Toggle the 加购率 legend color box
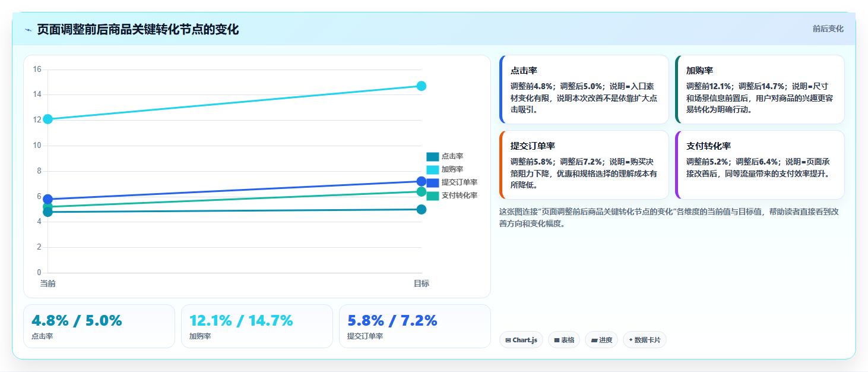The image size is (868, 372). [433, 169]
